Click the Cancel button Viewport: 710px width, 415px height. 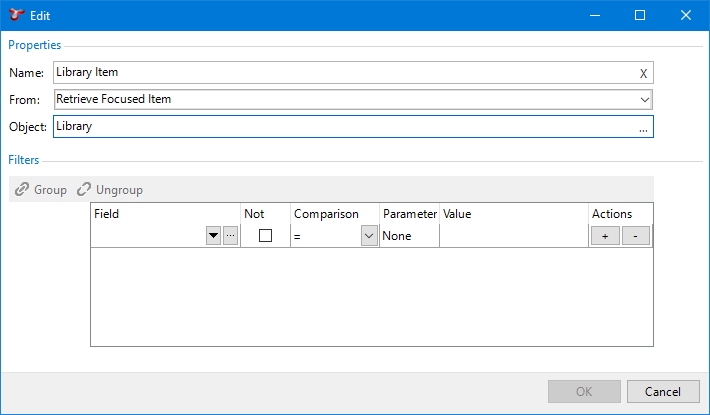coord(662,391)
